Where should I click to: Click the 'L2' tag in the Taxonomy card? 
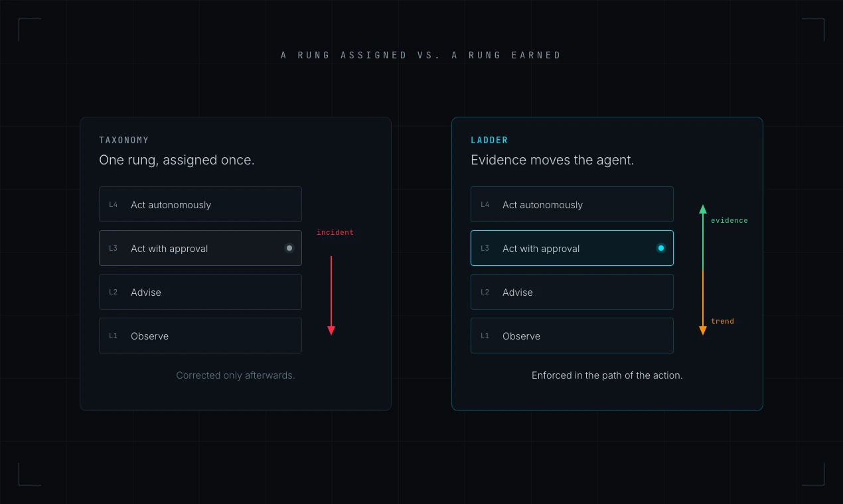tap(114, 292)
